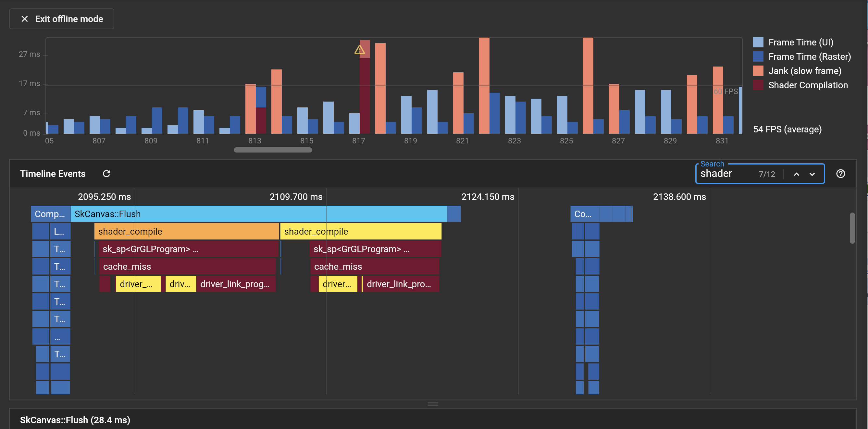Screen dimensions: 868x429
Task: Open the flame chart help icon
Action: [840, 174]
